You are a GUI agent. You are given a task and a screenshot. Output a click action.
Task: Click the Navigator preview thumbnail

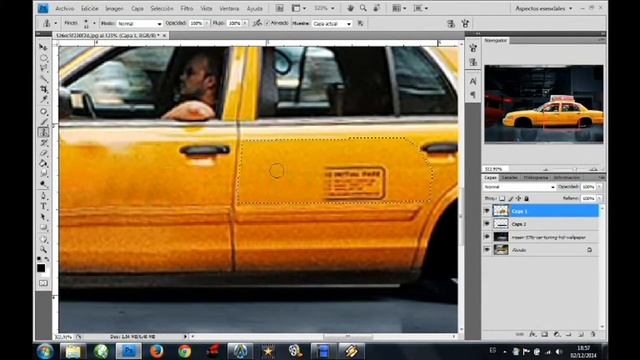[x=544, y=104]
